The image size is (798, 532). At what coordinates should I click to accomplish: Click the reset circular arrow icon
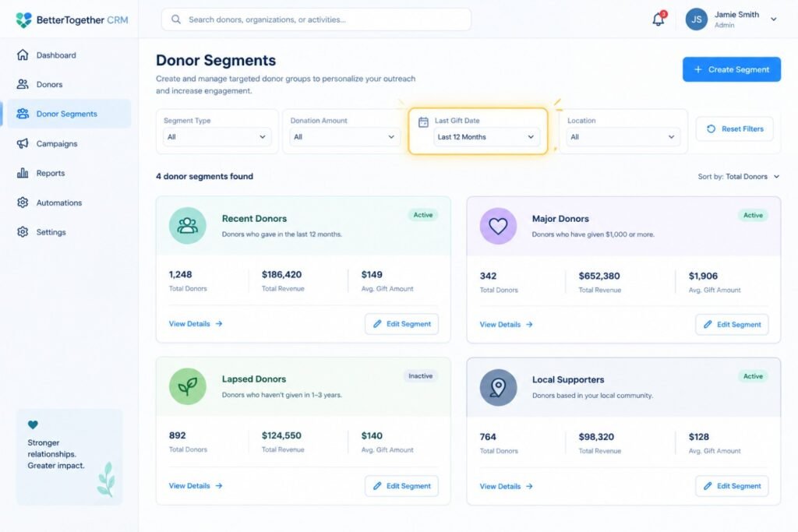click(711, 129)
